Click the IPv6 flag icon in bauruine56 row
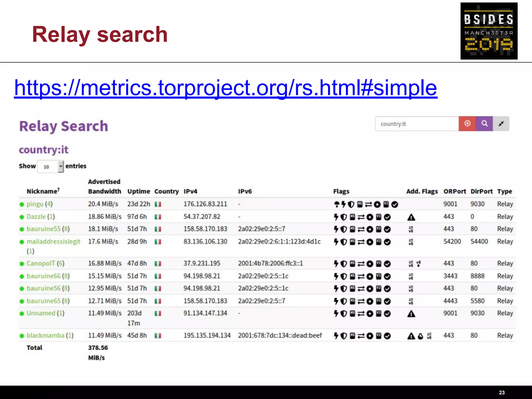Screen dimensions: 532x399 [411, 289]
